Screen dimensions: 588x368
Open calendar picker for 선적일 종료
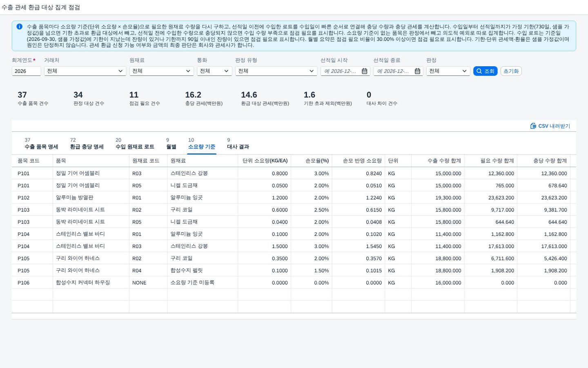[417, 71]
